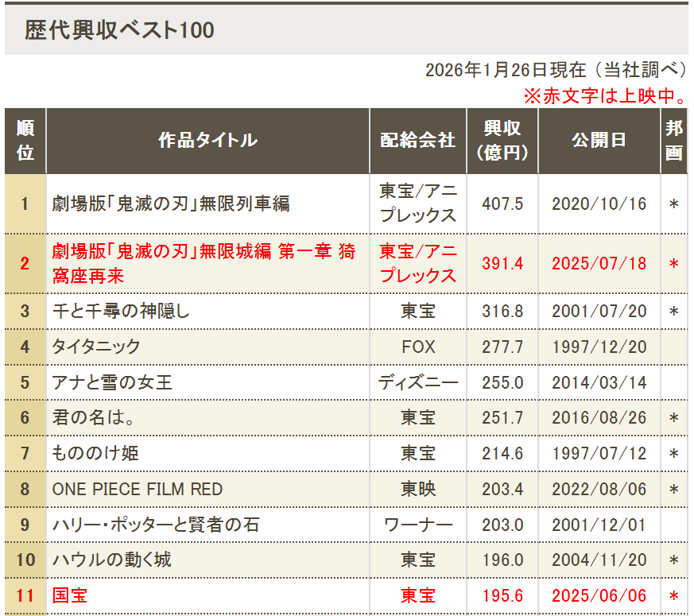Select title もののけ姫

coord(95,453)
